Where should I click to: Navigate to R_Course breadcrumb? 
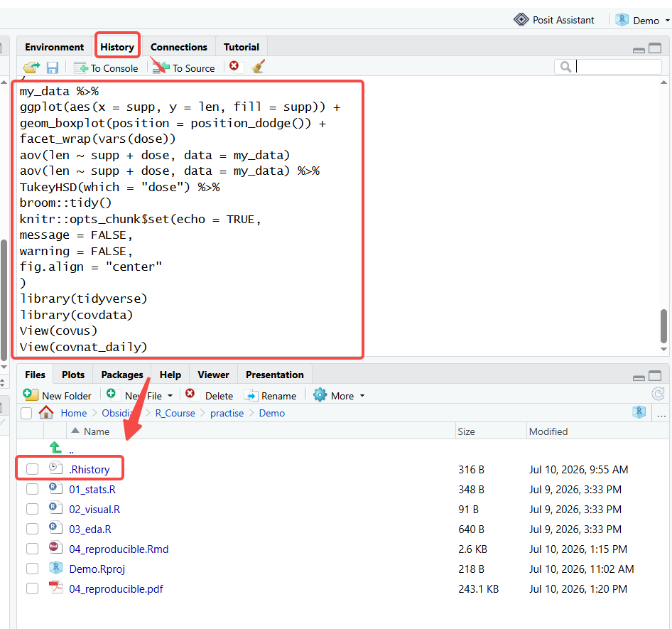(175, 414)
